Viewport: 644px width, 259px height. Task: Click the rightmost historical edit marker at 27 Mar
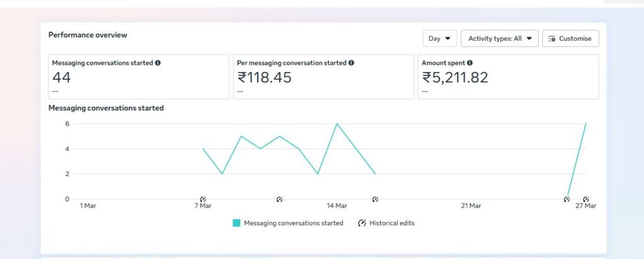click(x=586, y=199)
